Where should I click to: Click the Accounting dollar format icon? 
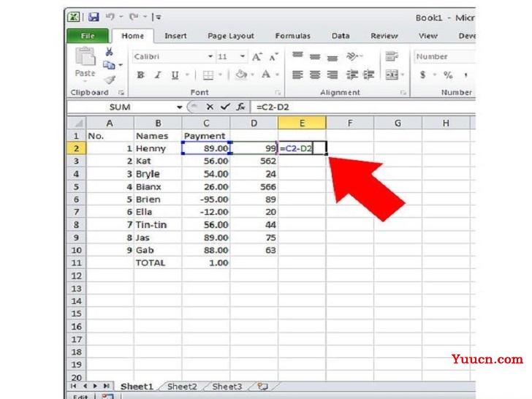[x=422, y=75]
